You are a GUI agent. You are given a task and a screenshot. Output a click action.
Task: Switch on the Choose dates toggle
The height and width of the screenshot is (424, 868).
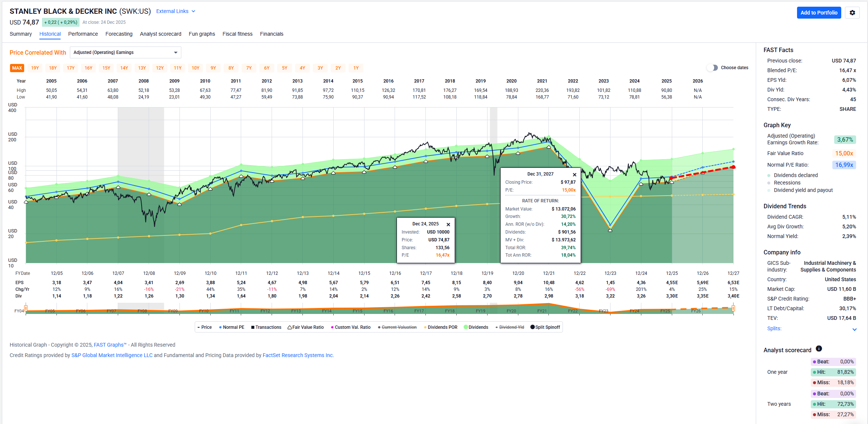712,68
